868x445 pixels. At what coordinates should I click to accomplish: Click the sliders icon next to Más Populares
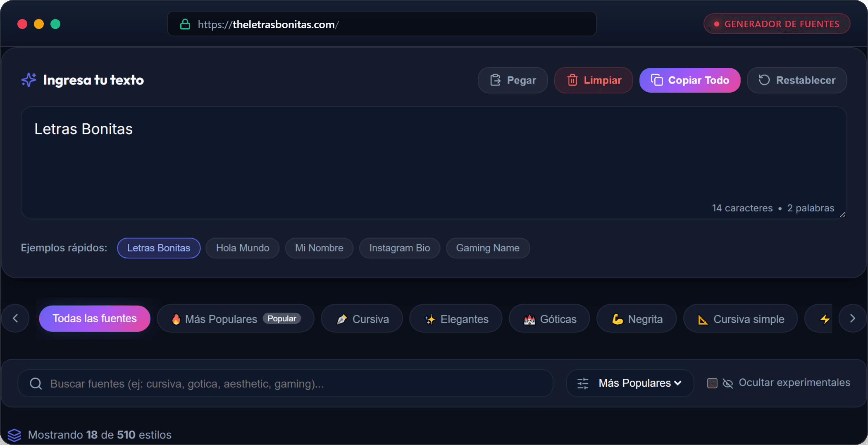[583, 383]
